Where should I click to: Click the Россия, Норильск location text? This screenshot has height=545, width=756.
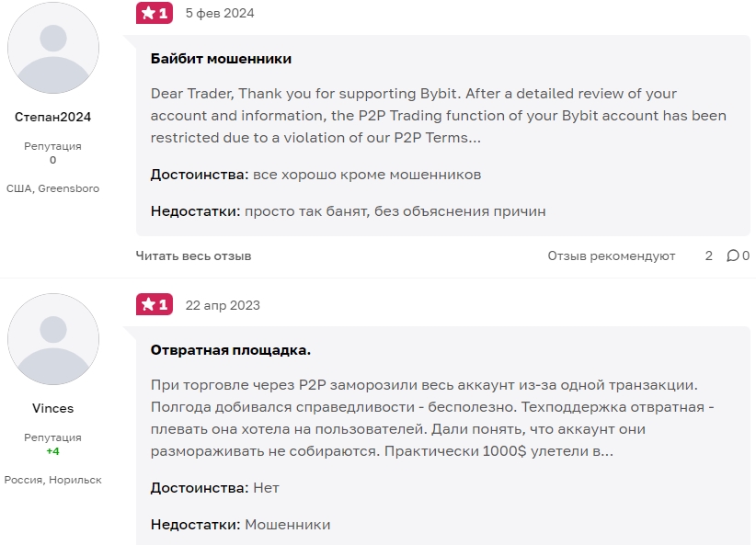53,480
